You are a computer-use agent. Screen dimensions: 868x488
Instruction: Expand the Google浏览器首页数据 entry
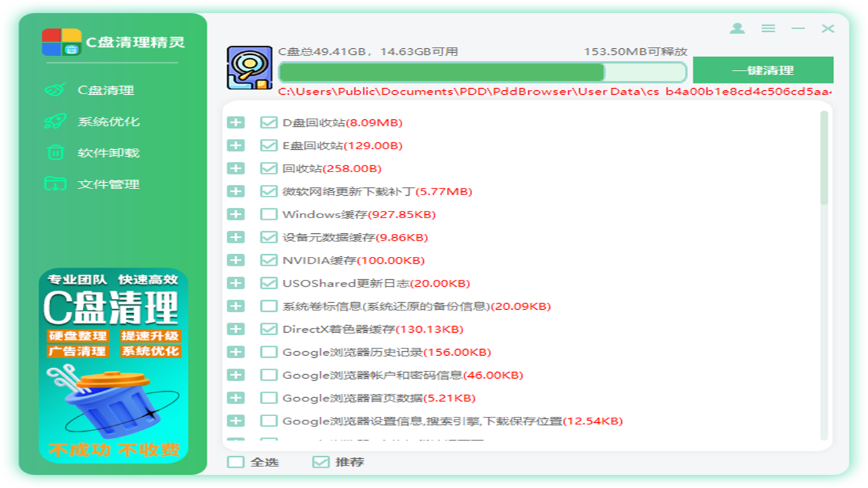click(x=236, y=398)
